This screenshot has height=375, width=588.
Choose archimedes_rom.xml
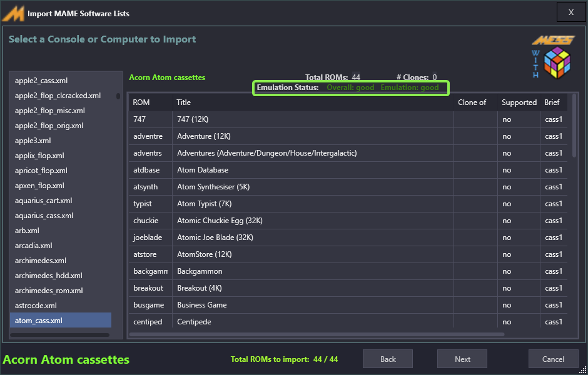tap(61, 291)
